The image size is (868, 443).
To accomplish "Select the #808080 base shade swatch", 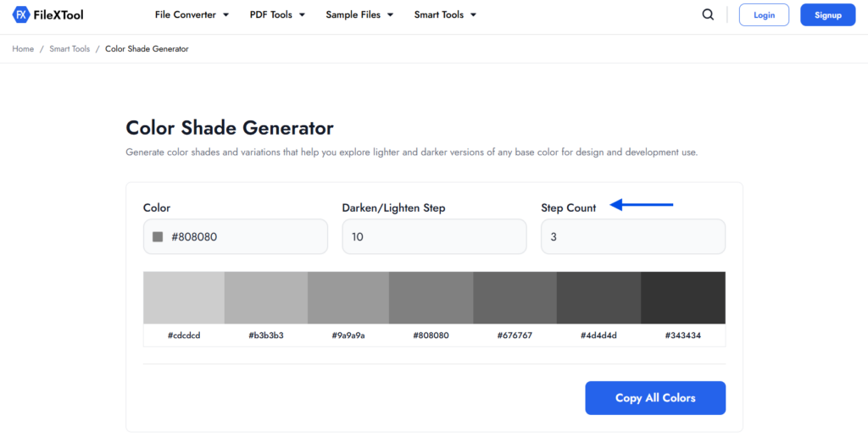I will click(431, 297).
